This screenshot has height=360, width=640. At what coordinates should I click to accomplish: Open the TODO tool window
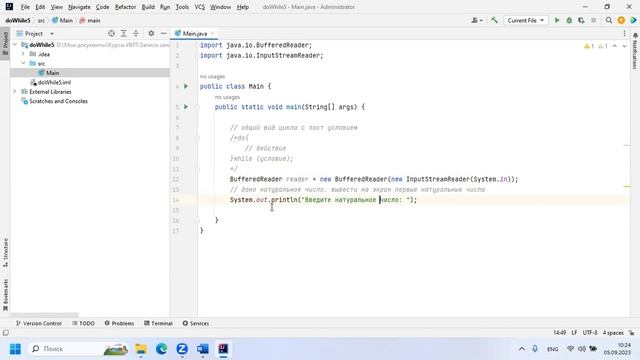(x=83, y=323)
